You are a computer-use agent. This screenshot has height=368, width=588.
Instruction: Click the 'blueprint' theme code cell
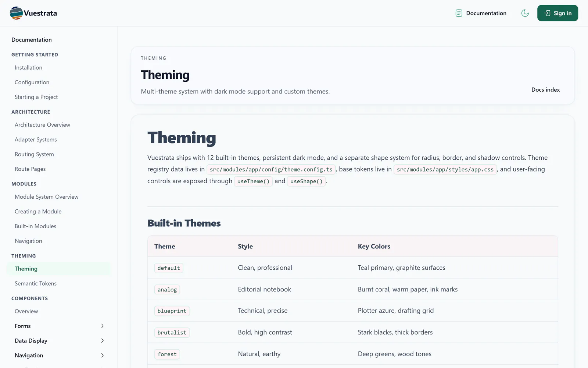172,311
